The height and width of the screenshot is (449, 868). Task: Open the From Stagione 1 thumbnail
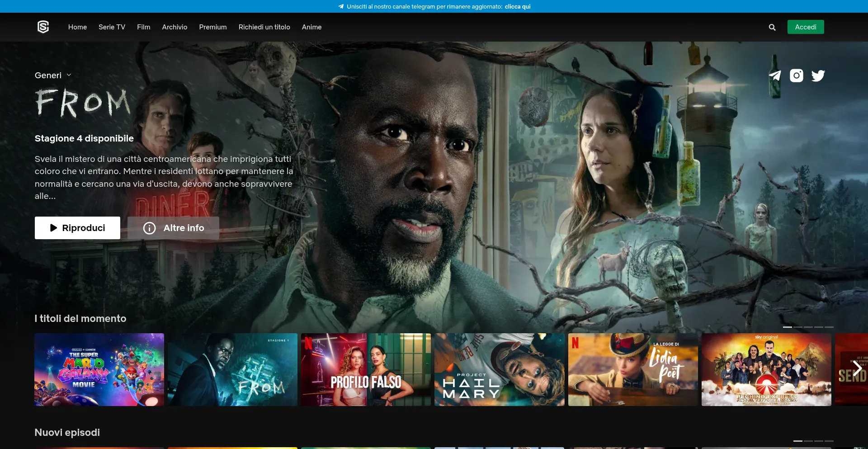tap(232, 369)
